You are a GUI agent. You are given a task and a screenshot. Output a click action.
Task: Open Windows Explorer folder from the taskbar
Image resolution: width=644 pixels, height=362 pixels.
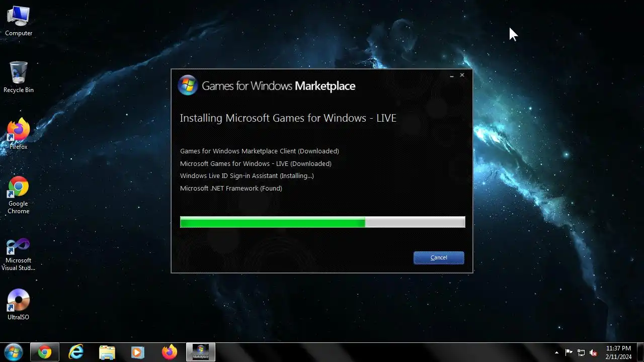tap(107, 352)
